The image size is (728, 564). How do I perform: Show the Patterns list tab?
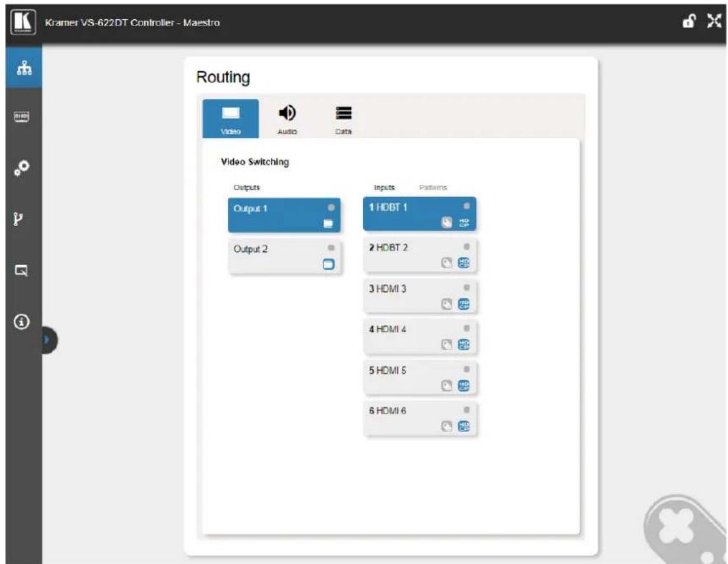point(432,188)
